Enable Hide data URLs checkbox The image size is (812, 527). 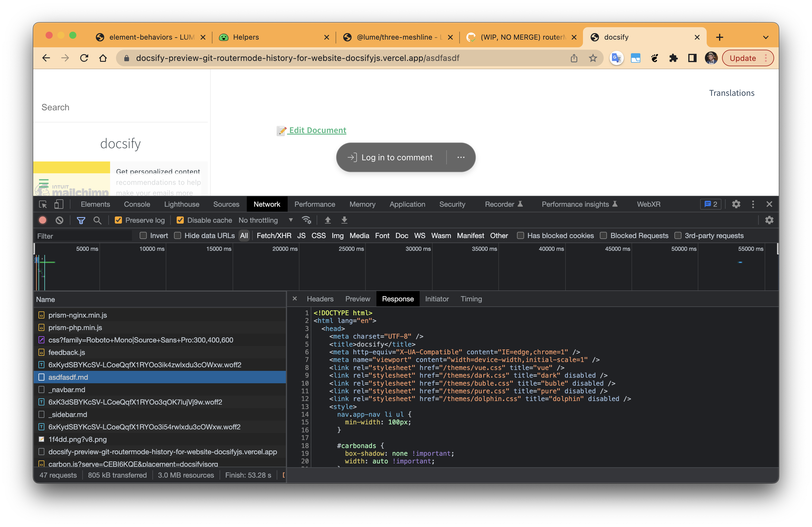click(x=178, y=235)
